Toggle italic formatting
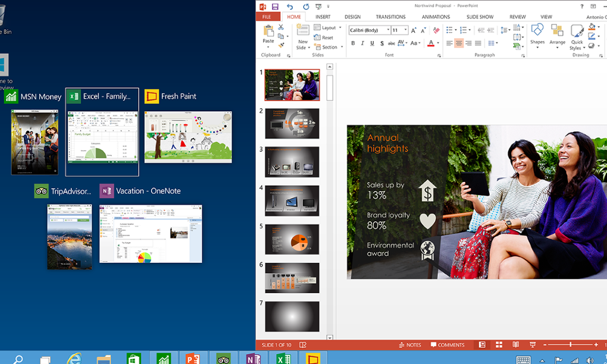Viewport: 607px width, 364px height. click(363, 43)
